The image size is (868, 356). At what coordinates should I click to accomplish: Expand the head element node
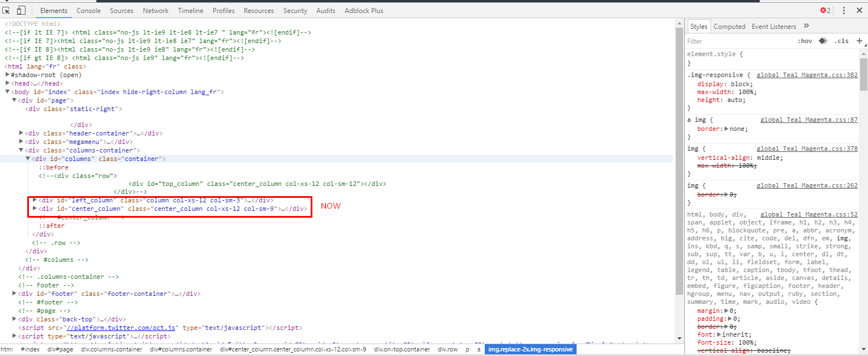click(7, 83)
